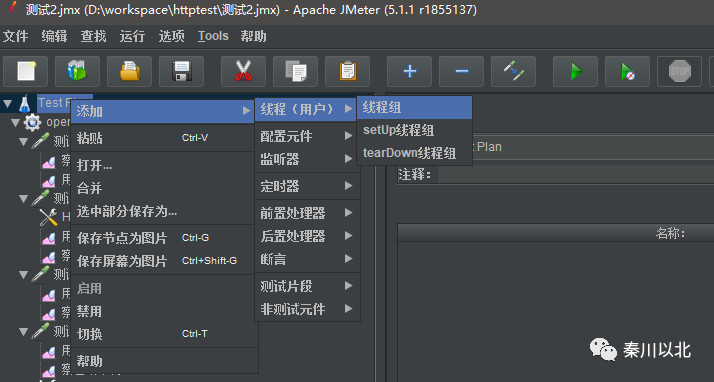This screenshot has height=382, width=714.
Task: Choose 合并 from the context menu
Action: (x=163, y=188)
